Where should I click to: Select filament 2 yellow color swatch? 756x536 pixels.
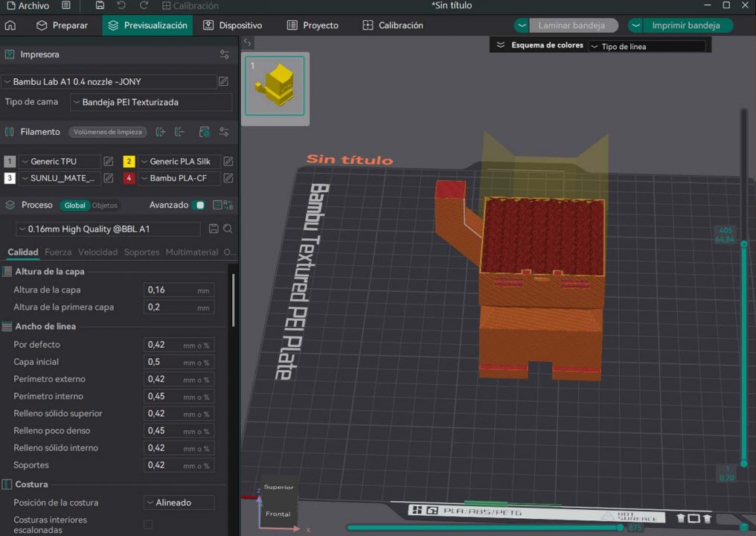coord(129,162)
